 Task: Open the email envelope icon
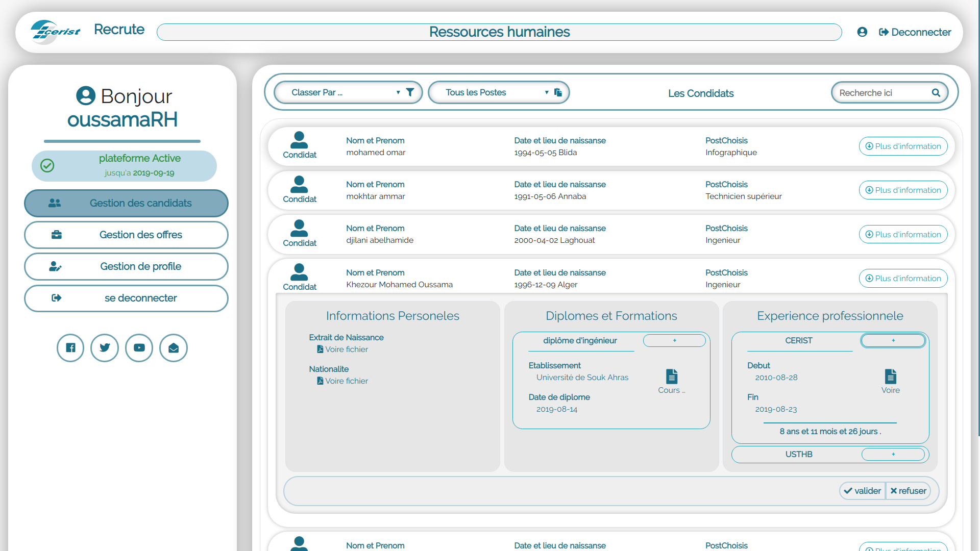click(174, 348)
